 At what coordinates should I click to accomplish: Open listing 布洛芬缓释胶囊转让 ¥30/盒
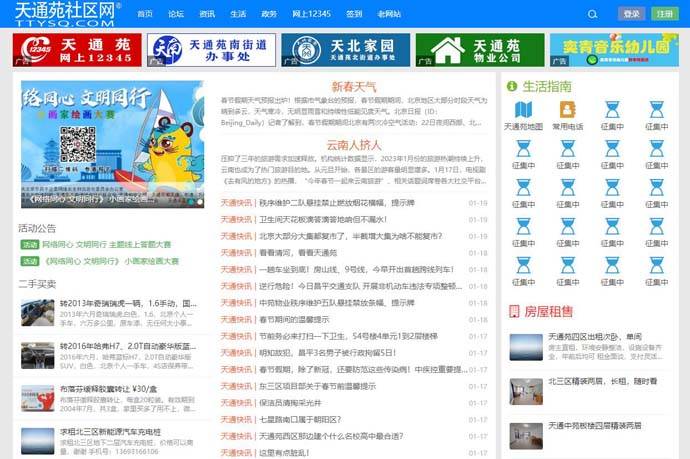click(108, 389)
